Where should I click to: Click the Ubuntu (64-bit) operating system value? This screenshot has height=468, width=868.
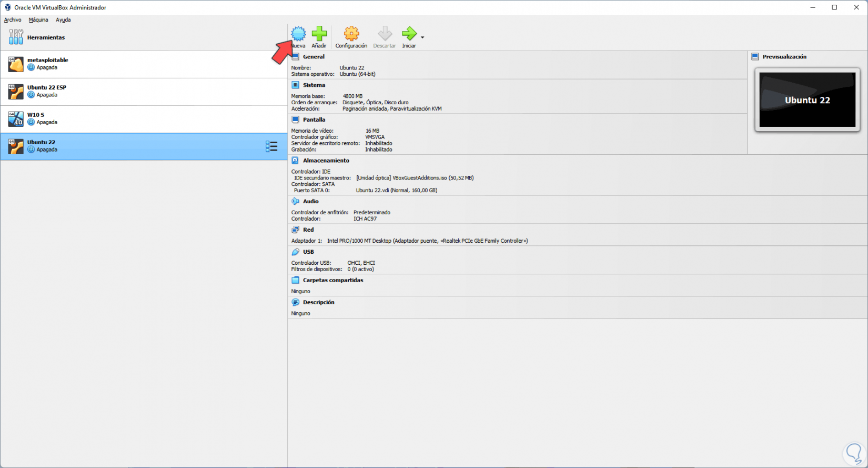point(358,74)
